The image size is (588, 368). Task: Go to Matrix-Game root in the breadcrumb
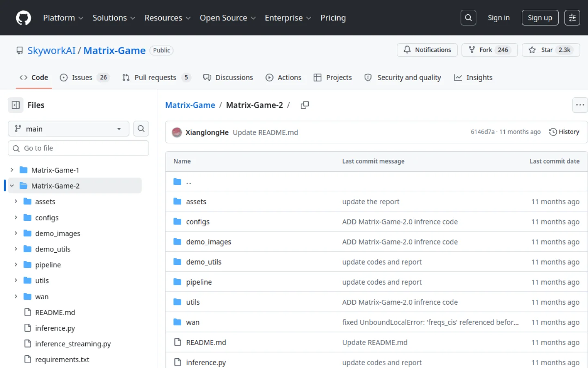(x=190, y=105)
